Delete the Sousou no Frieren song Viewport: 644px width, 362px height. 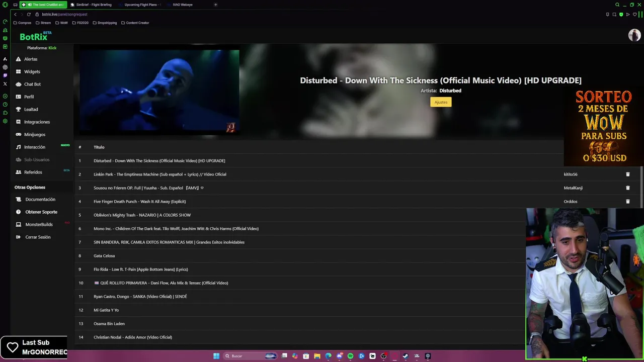[x=627, y=188]
